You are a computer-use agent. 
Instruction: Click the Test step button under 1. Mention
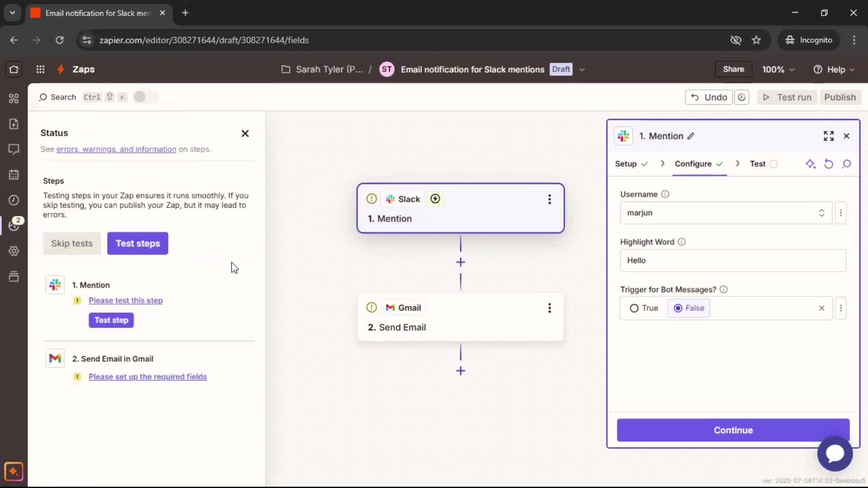(x=111, y=320)
